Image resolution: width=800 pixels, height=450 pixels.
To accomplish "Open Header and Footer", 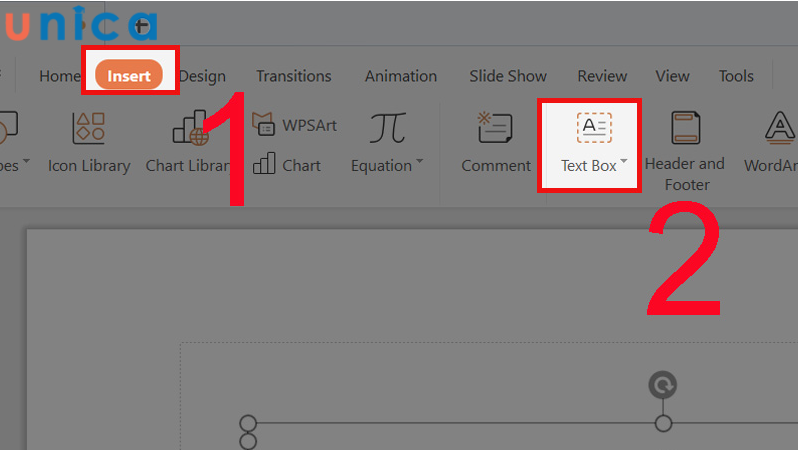I will coord(685,128).
